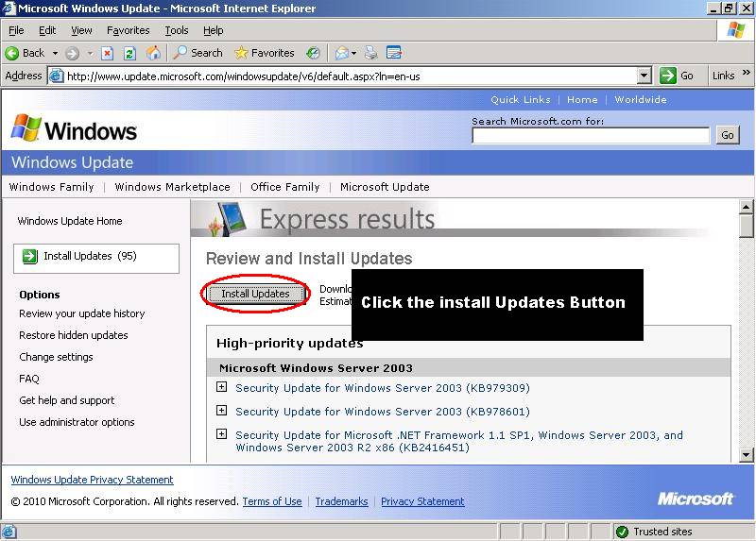Click the Edit page icon in toolbar
The image size is (756, 541).
394,53
